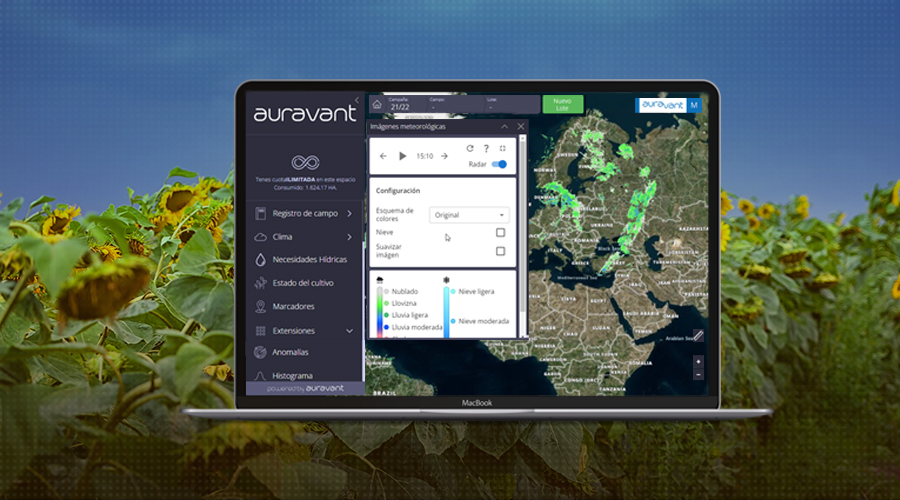Viewport: 900px width, 500px height.
Task: Open the Lote selector
Action: 512,104
